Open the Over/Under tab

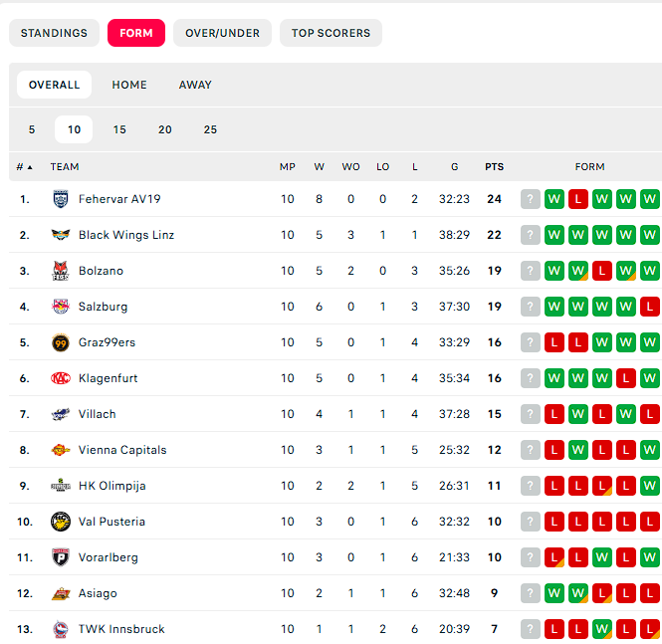(x=223, y=33)
